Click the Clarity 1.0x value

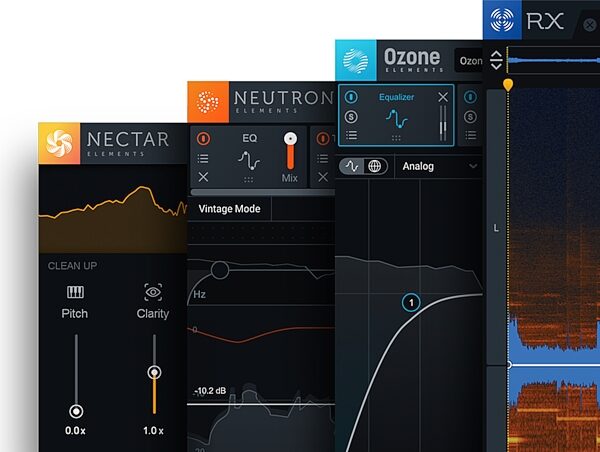(x=153, y=431)
